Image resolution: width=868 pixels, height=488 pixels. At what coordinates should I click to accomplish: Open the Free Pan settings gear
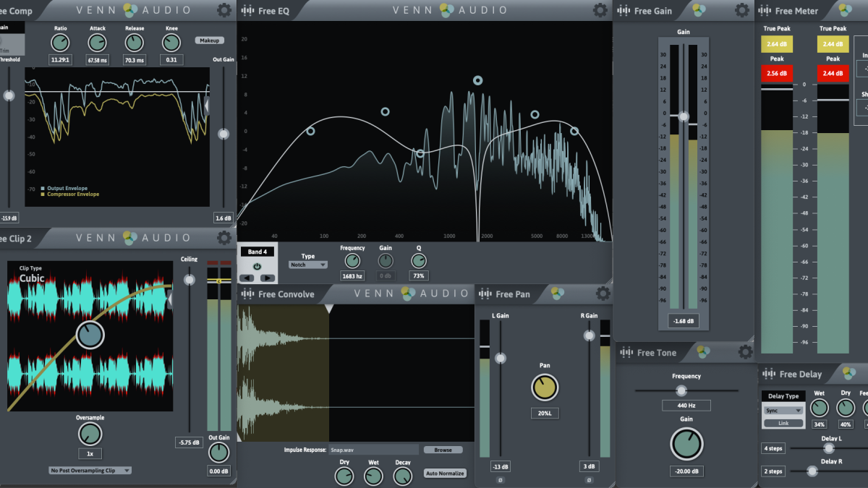(x=603, y=293)
